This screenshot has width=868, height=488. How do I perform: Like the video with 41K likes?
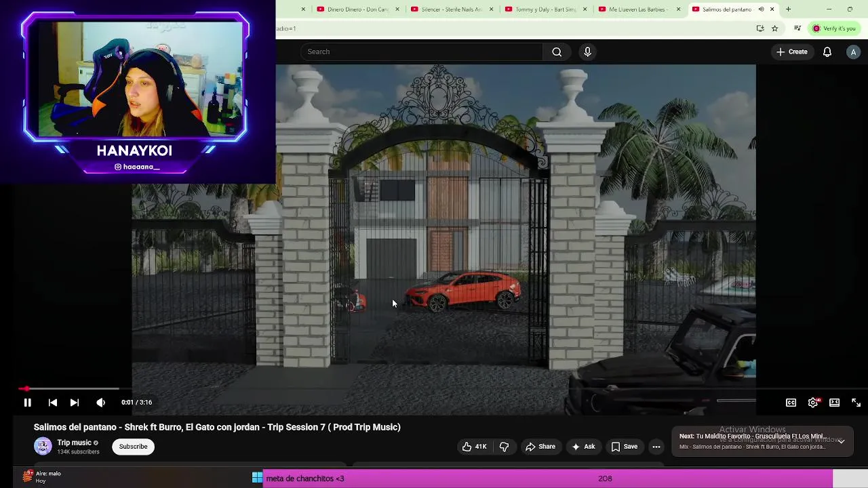(x=475, y=447)
